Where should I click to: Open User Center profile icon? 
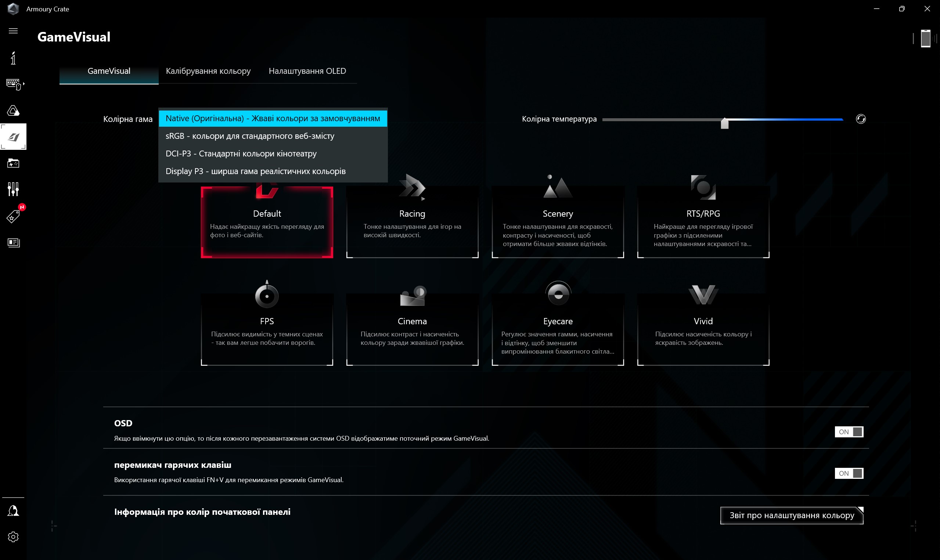coord(13,511)
